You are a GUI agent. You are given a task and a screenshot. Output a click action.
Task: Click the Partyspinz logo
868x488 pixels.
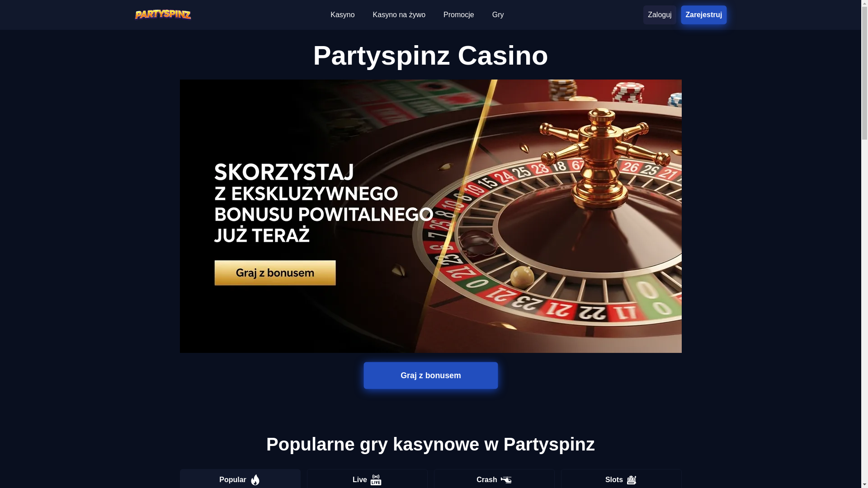click(163, 14)
